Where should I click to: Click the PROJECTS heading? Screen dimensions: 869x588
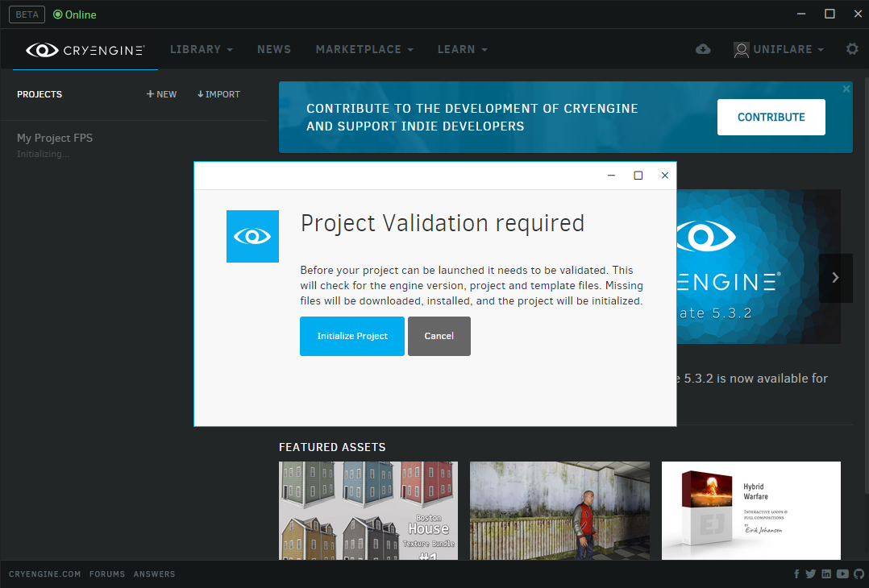pos(39,94)
